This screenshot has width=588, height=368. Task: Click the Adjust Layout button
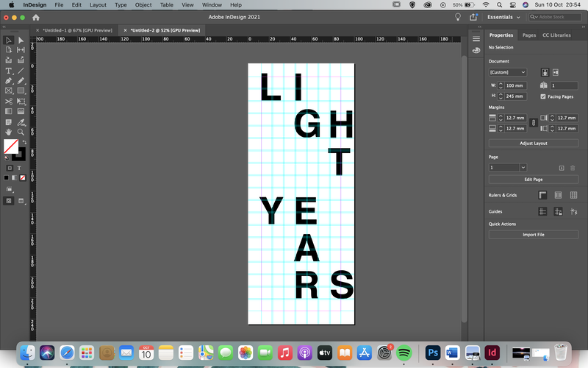(534, 143)
